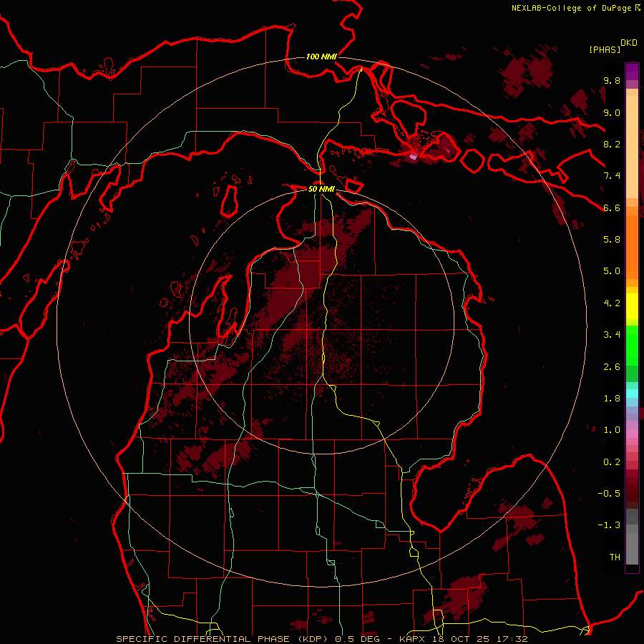Click the 5.0 legend value
This screenshot has width=644, height=644.
[612, 271]
